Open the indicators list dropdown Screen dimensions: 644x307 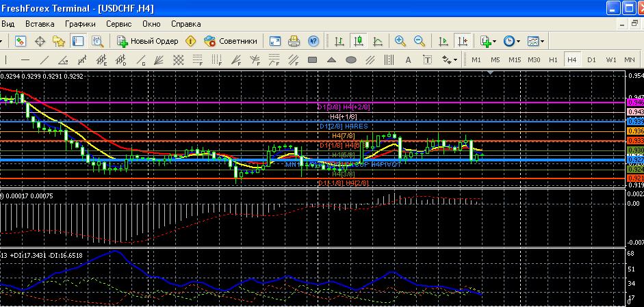[488, 42]
